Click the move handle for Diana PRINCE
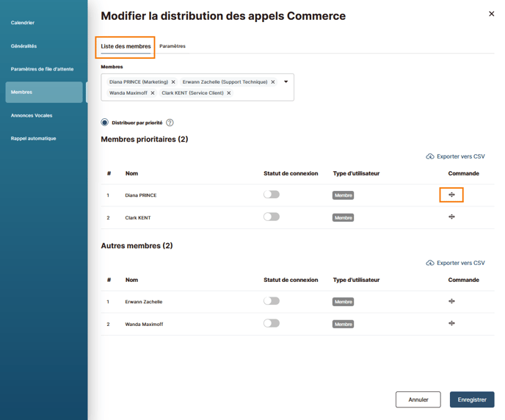The width and height of the screenshot is (505, 420). (x=451, y=195)
